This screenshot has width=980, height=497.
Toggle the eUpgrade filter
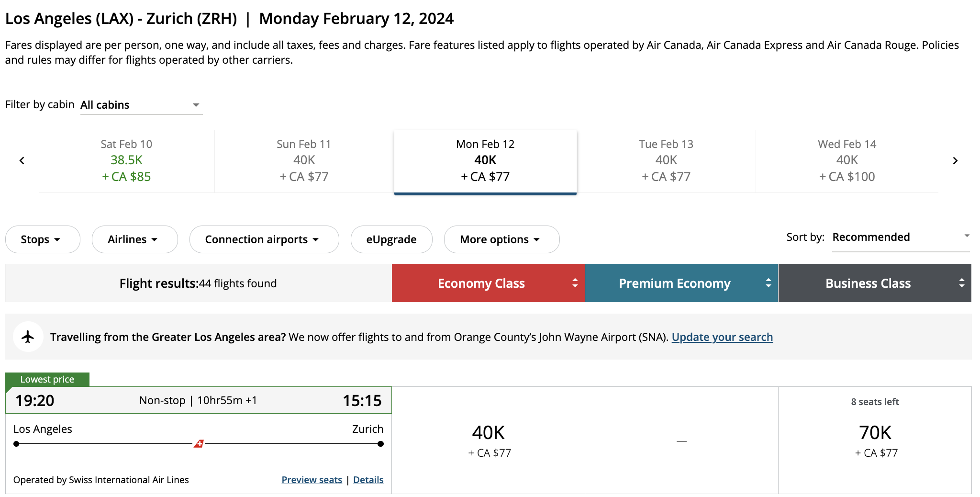(391, 239)
